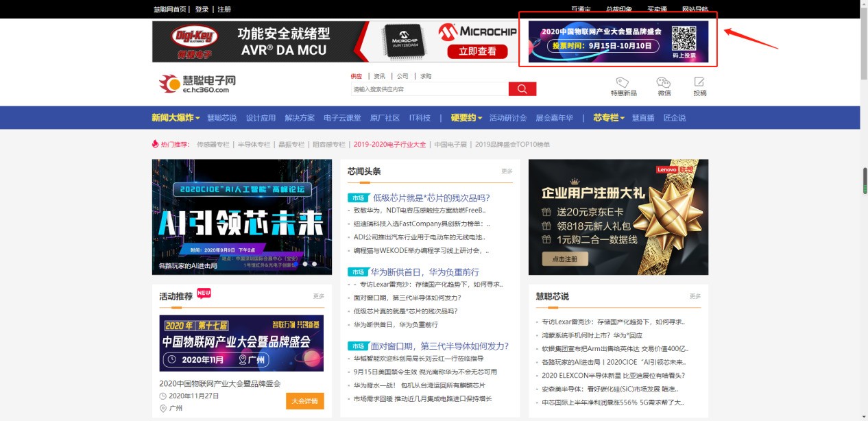Click 慧聪网首页 link in top bar
Viewport: 868px width, 421px height.
coord(170,10)
